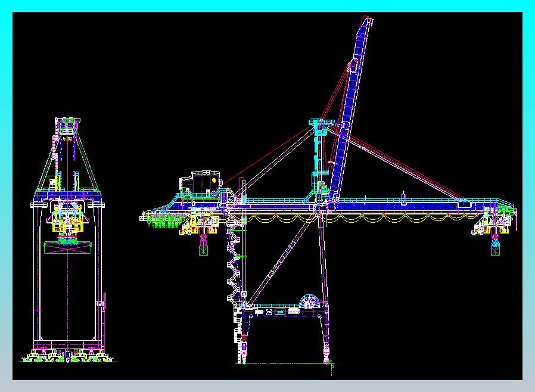Select the cyan A-frame apex platform
The width and height of the screenshot is (535, 392).
click(322, 122)
